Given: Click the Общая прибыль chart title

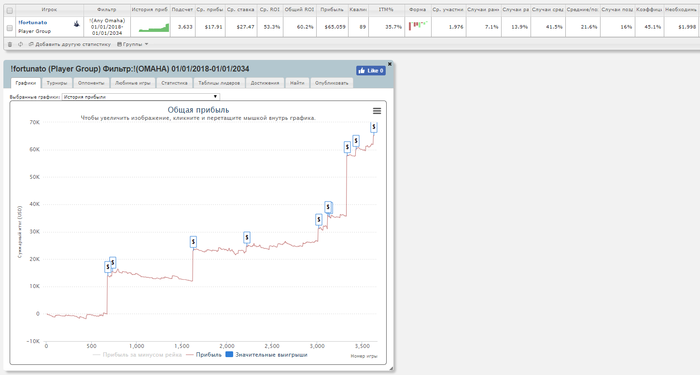Looking at the screenshot, I should click(x=198, y=110).
